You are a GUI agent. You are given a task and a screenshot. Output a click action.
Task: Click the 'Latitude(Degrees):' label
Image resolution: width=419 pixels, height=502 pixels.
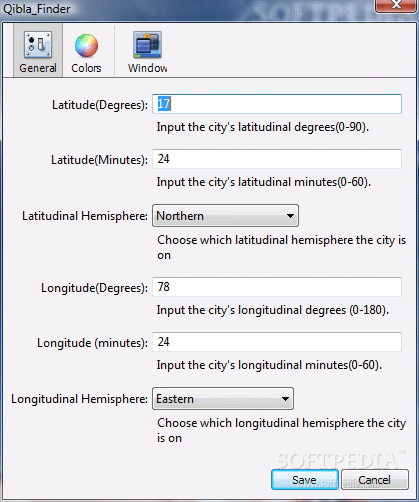[x=100, y=105]
